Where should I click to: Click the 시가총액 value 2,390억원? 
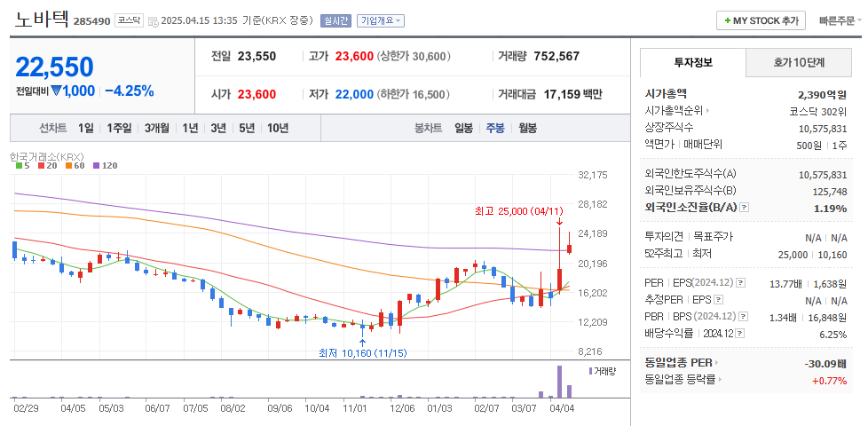click(823, 94)
